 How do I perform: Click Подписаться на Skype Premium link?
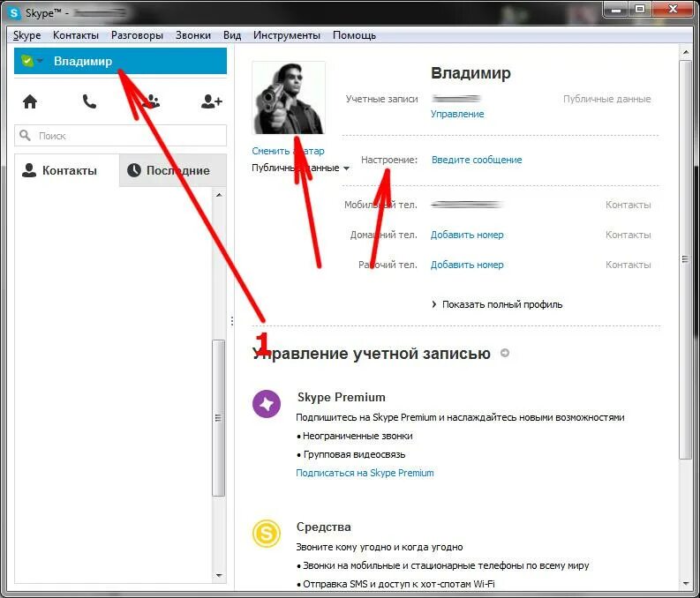point(365,473)
